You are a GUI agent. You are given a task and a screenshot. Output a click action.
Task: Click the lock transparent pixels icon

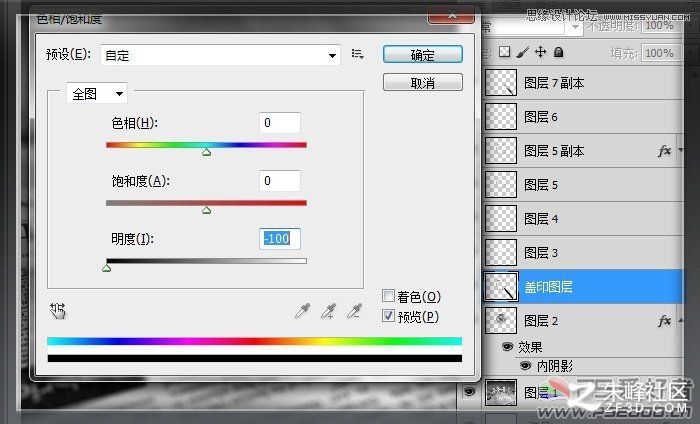coord(504,52)
